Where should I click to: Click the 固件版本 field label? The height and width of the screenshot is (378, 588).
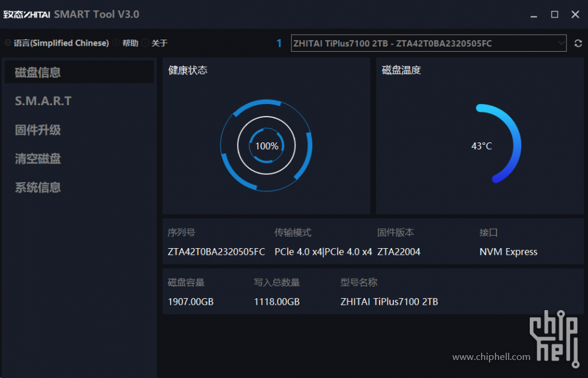coord(396,233)
